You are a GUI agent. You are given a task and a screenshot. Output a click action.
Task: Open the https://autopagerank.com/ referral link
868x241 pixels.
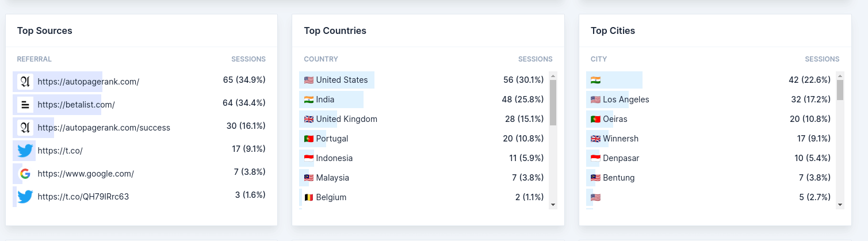point(89,82)
